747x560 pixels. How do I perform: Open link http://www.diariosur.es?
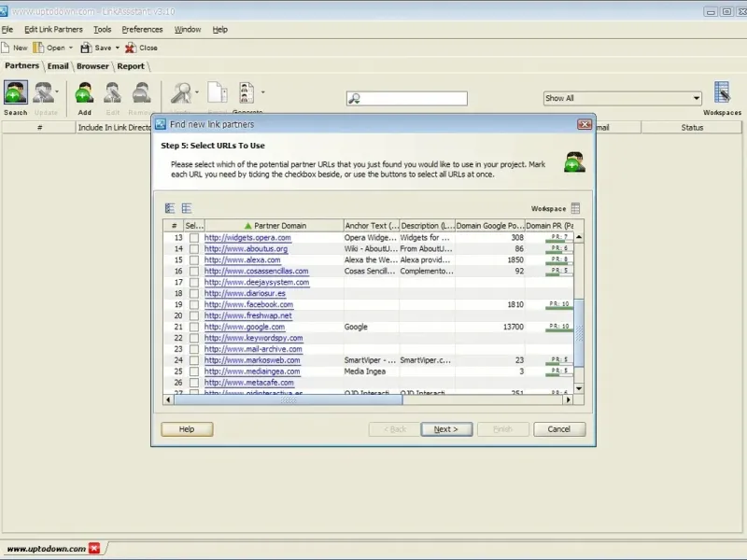pos(245,293)
